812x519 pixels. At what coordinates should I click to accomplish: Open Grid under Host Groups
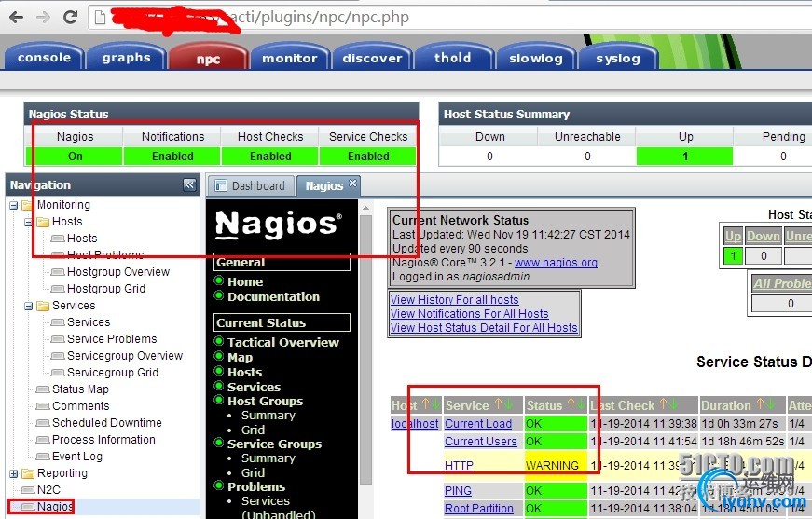click(x=253, y=430)
